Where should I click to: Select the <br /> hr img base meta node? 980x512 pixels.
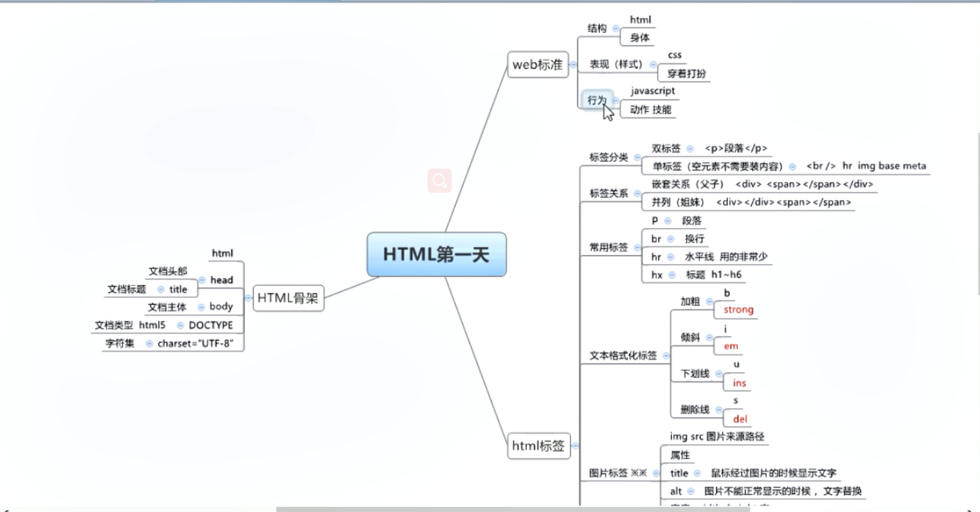pos(866,166)
